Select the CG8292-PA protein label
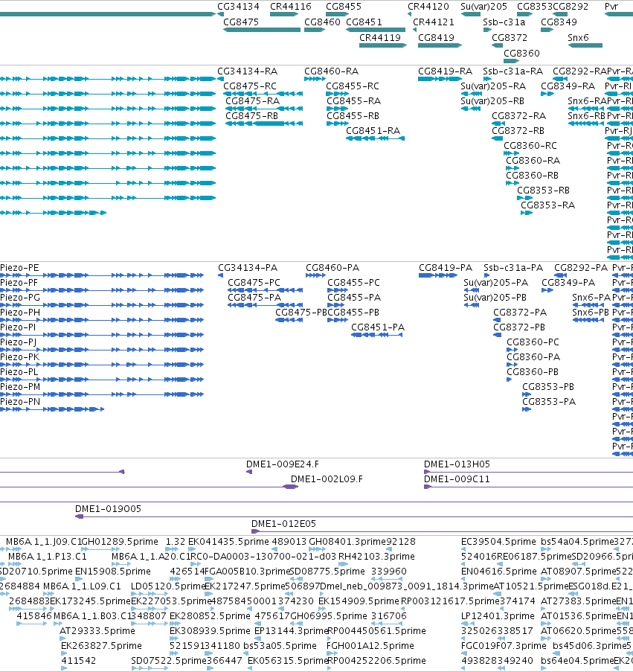This screenshot has width=633, height=672. tap(581, 268)
